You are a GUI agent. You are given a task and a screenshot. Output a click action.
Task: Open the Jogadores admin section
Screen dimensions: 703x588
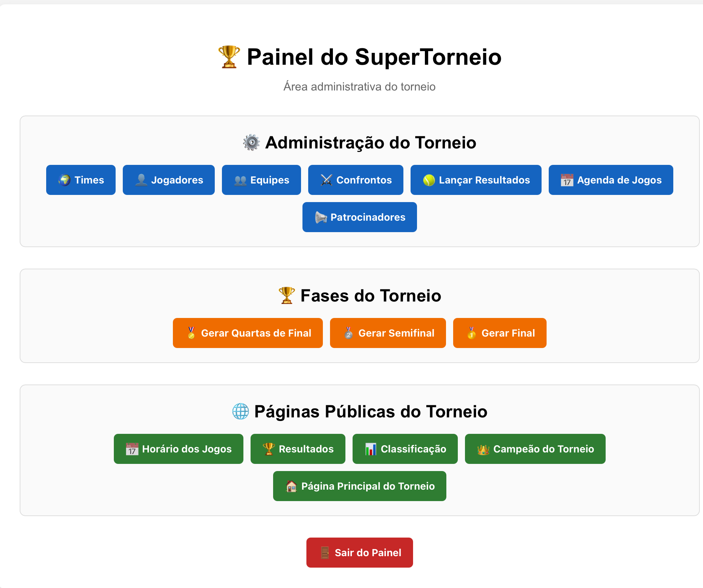click(x=169, y=180)
